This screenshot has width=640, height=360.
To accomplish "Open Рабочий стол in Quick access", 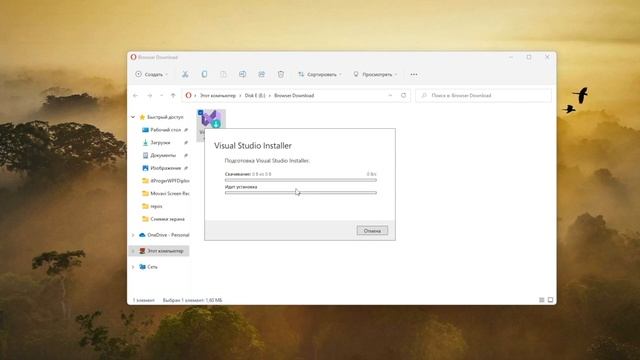I will tap(165, 130).
